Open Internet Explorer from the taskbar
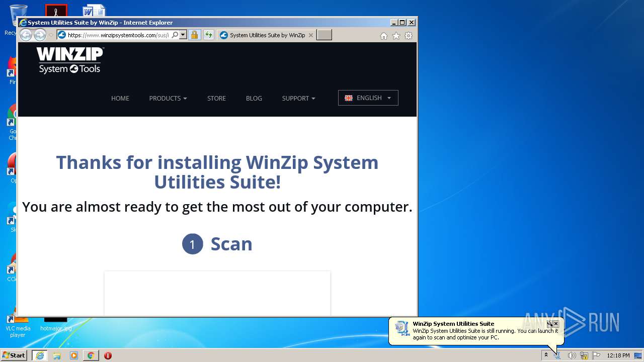 (x=40, y=355)
